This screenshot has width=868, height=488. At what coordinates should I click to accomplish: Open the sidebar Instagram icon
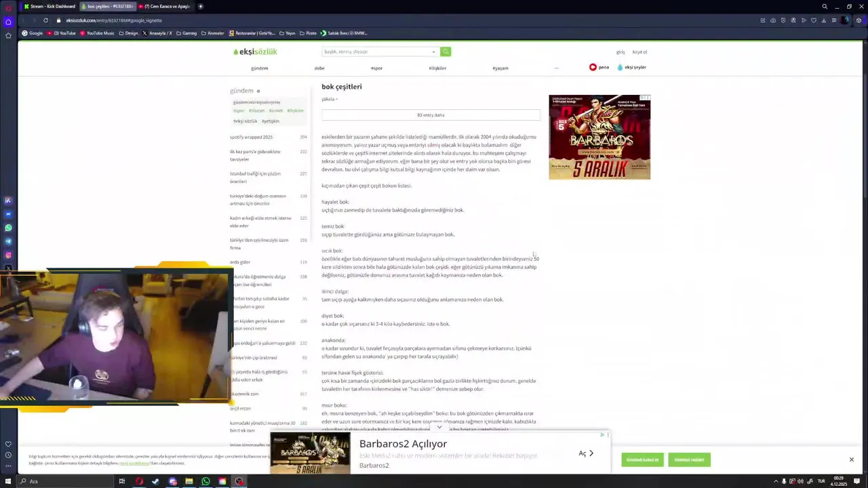click(x=8, y=255)
